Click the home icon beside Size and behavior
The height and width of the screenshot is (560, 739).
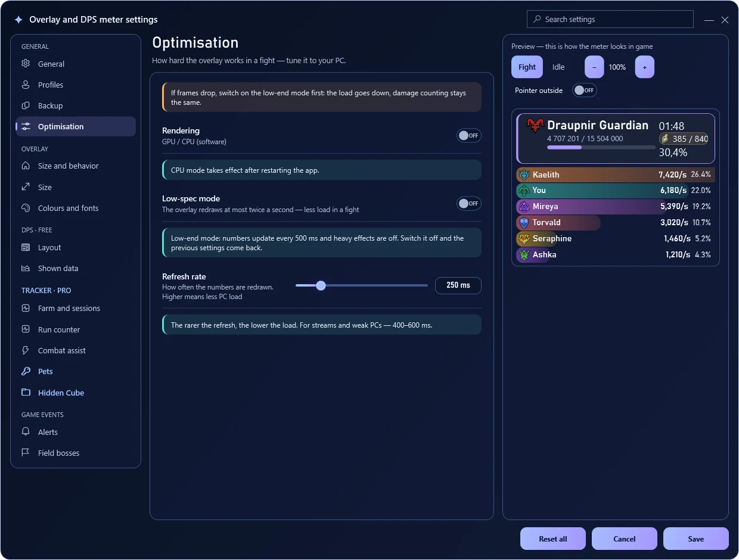[x=26, y=166]
